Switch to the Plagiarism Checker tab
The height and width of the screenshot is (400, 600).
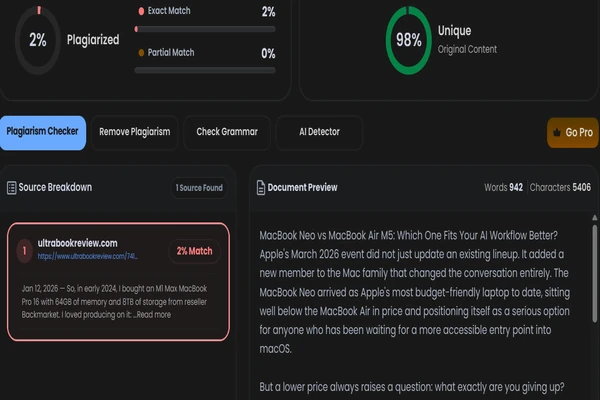[43, 132]
